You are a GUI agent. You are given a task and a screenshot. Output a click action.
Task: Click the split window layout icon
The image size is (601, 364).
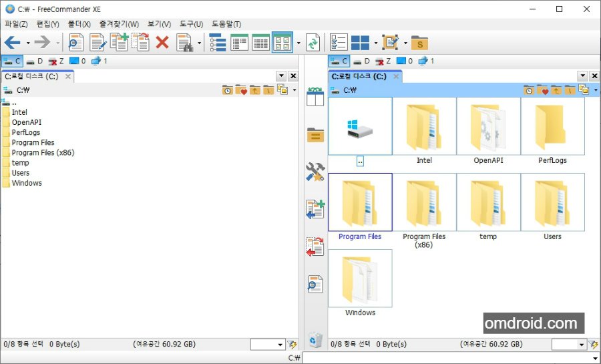(x=361, y=43)
